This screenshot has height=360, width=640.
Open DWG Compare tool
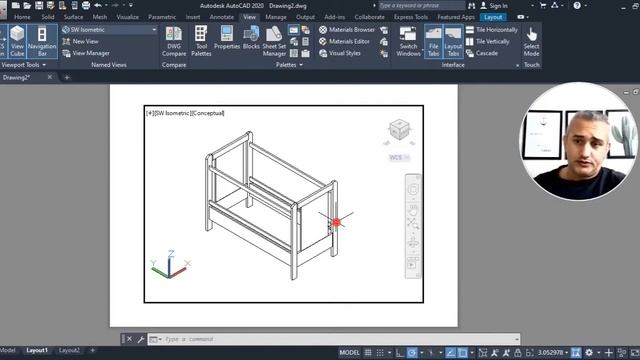pyautogui.click(x=173, y=41)
